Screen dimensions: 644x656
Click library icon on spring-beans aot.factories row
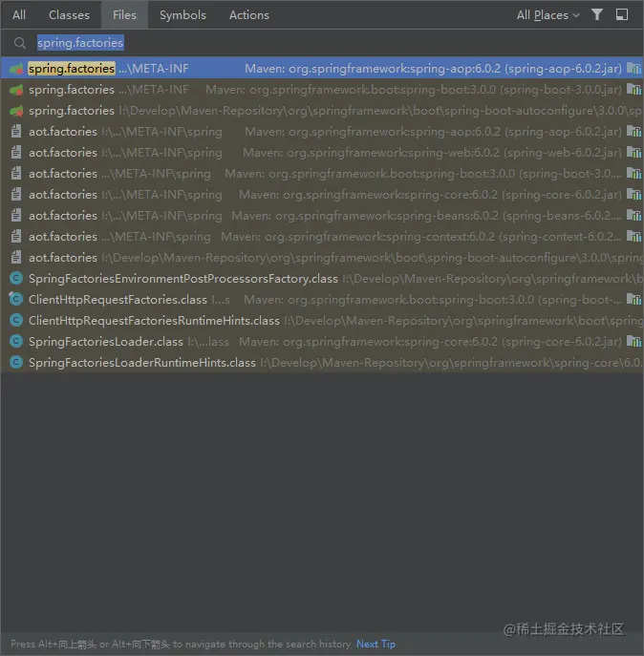633,216
